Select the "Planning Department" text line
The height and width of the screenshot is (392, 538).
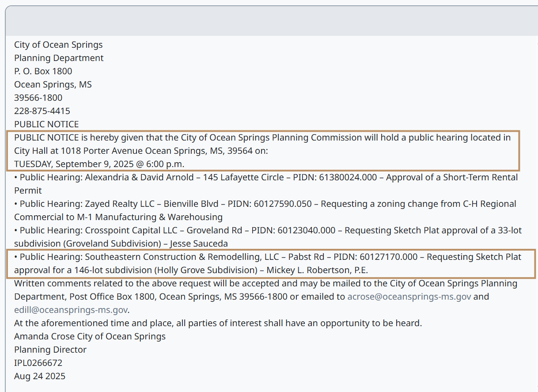click(x=59, y=58)
